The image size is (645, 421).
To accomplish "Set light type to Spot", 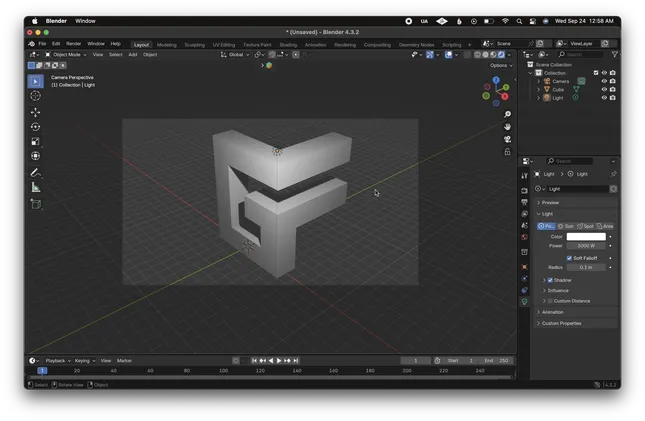I will [x=585, y=226].
